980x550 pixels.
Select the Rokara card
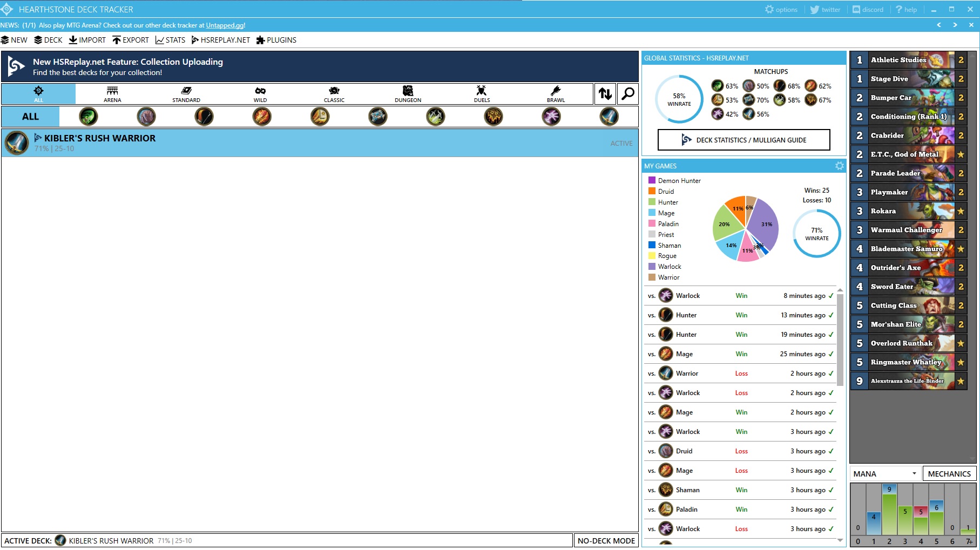click(908, 211)
